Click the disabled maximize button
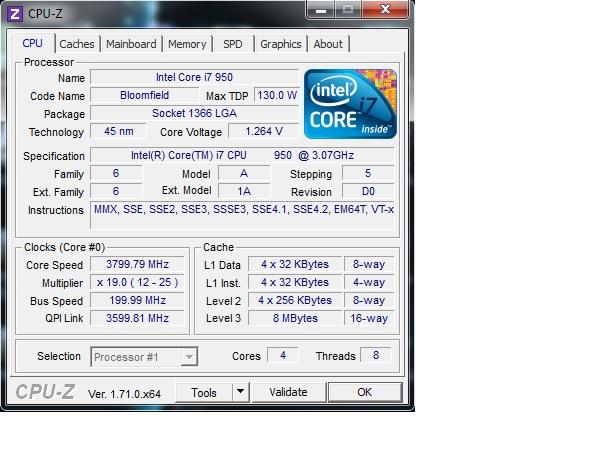This screenshot has width=614, height=460. [348, 9]
